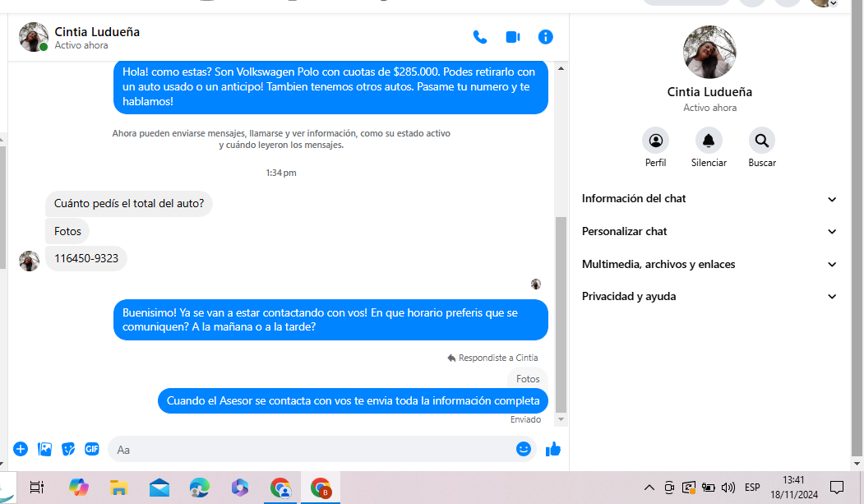Viewport: 864px width, 504px height.
Task: Open battery status in tray
Action: pos(708,487)
